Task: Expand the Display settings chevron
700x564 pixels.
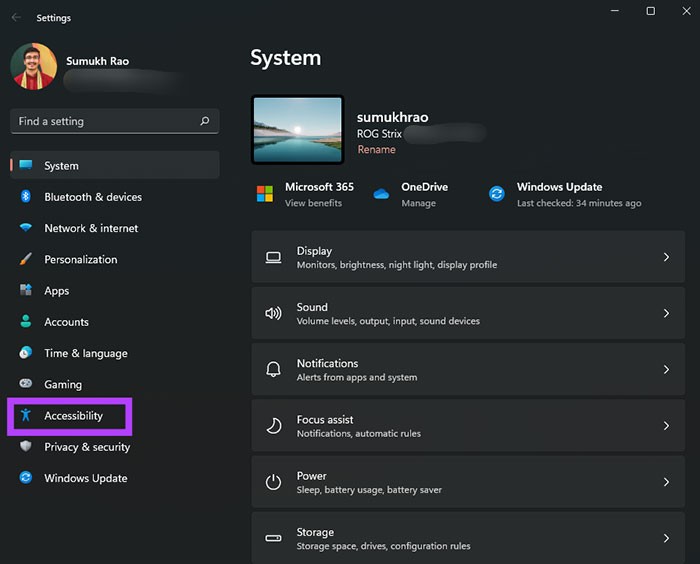Action: coord(666,257)
